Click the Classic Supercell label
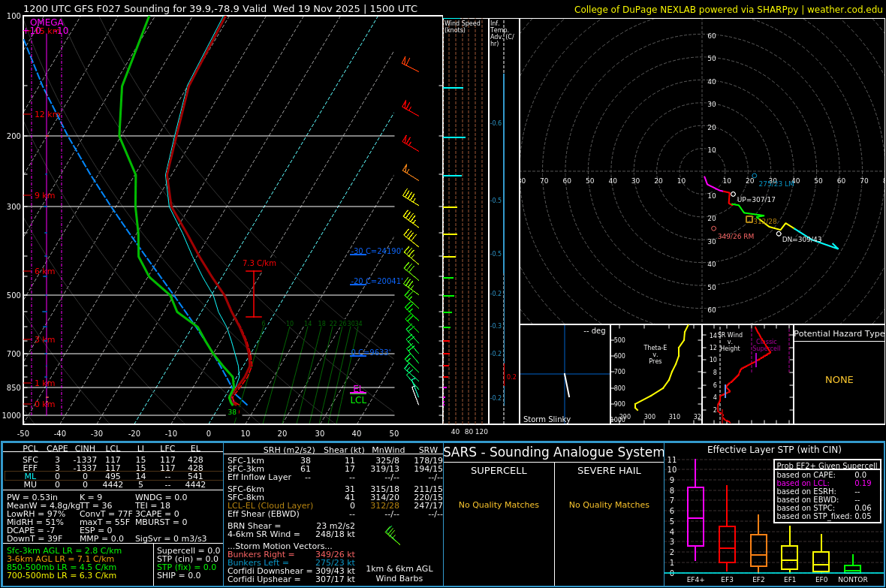The image size is (886, 588). click(x=766, y=345)
